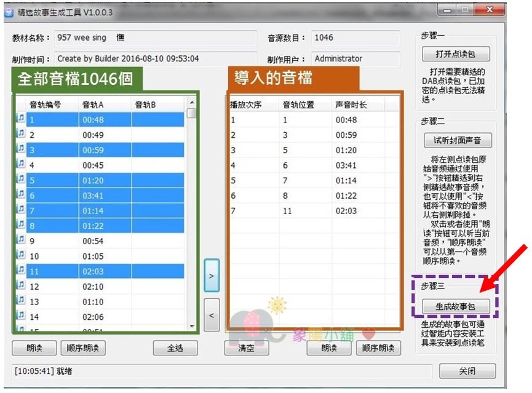Viewport: 532px width, 393px height.
Task: Click the 教材名称 field showing 957 wee sing
Action: pyautogui.click(x=156, y=38)
